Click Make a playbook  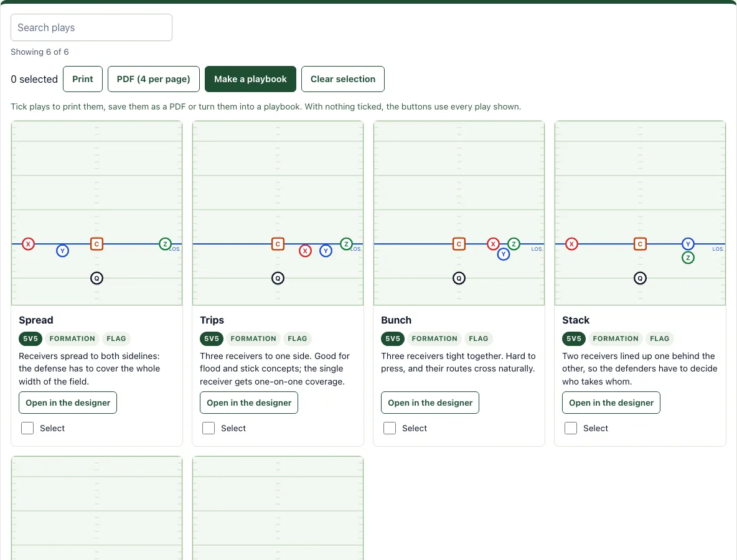click(x=250, y=79)
